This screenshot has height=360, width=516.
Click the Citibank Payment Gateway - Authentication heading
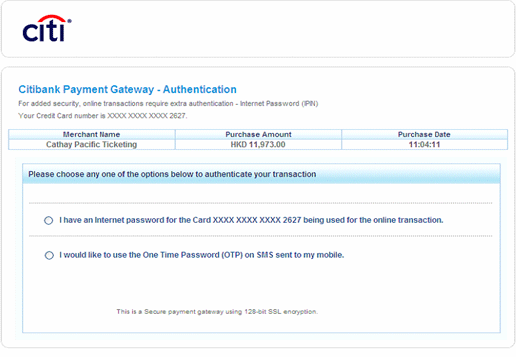click(127, 89)
